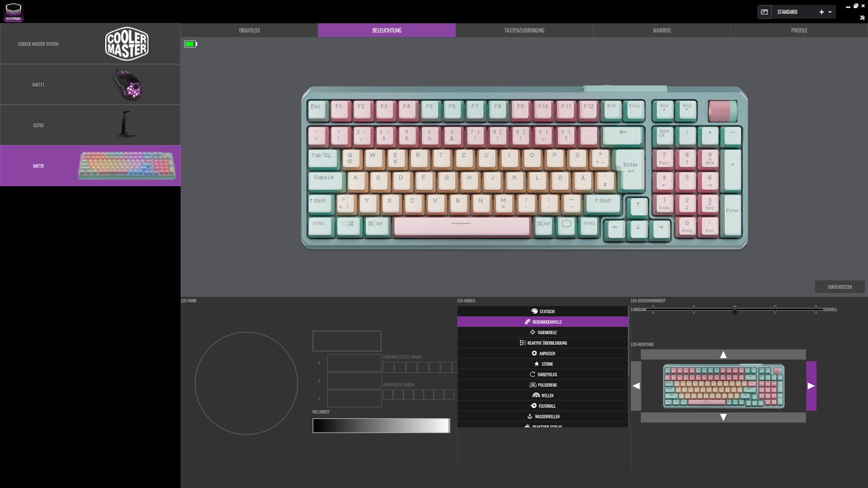Set LED direction up arrow

[x=723, y=355]
